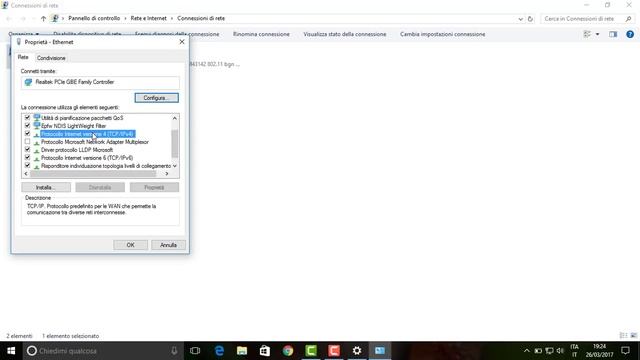Click the vertical scrollbar thumb in list
The width and height of the screenshot is (640, 360).
175,143
